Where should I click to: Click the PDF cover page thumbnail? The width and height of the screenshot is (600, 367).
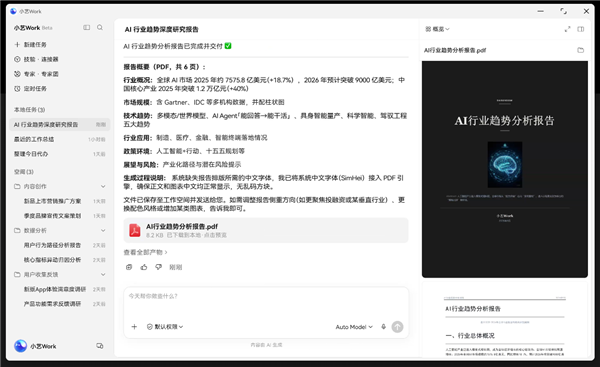[x=505, y=169]
